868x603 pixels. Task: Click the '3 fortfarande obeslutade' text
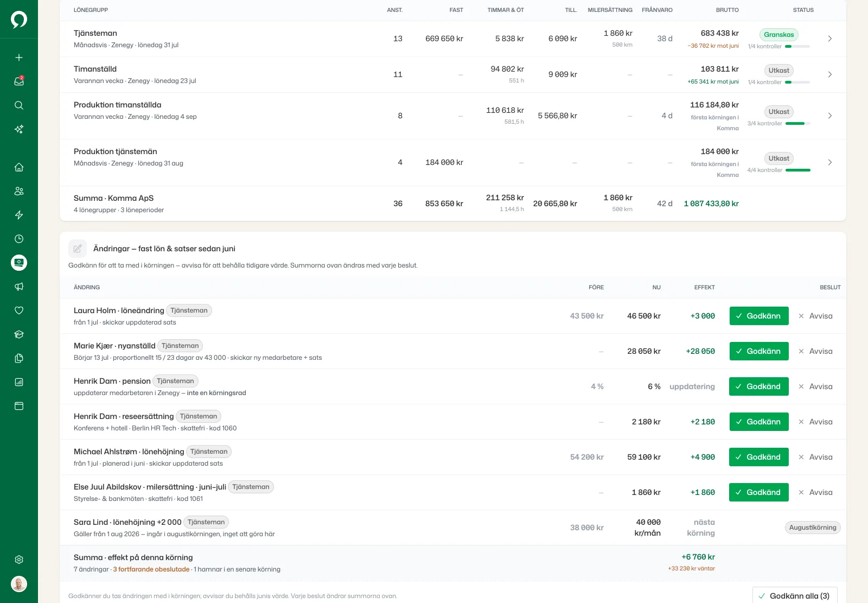151,569
